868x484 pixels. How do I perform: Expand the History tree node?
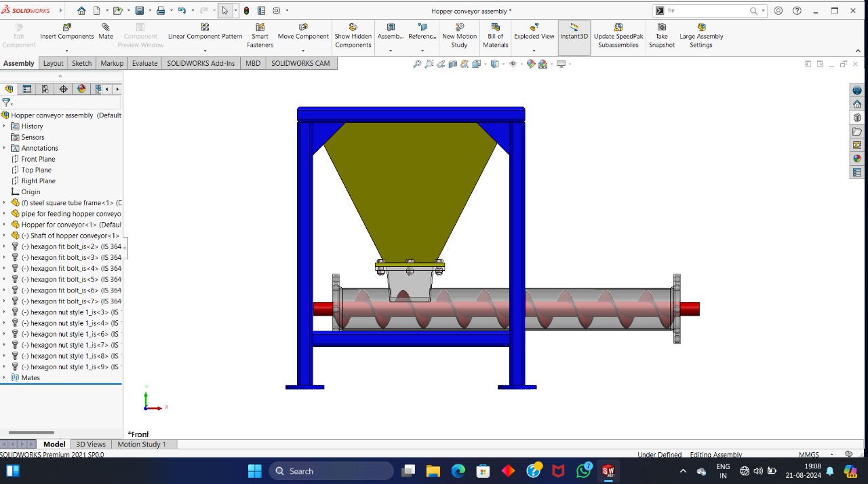click(x=4, y=126)
